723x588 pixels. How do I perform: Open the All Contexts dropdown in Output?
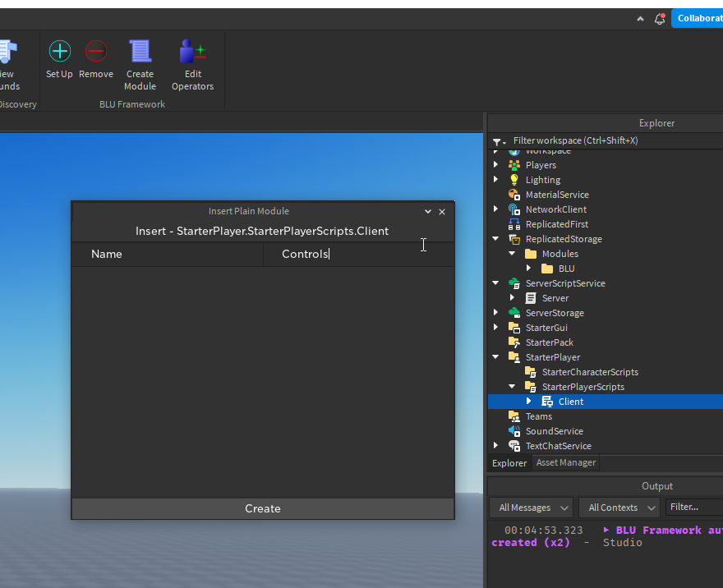pyautogui.click(x=619, y=508)
